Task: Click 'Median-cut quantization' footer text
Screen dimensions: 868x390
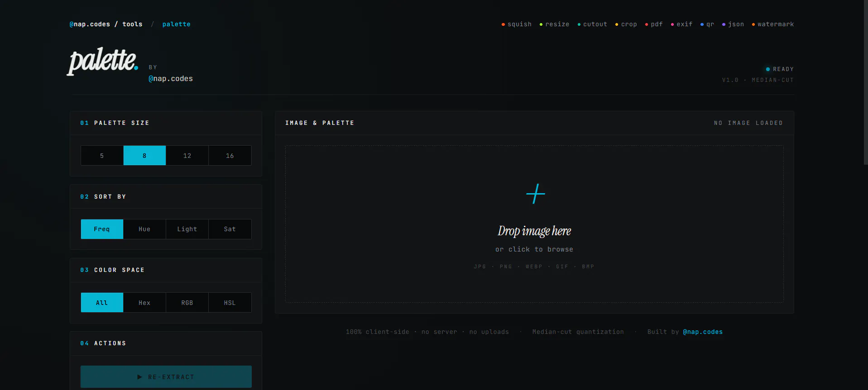Action: [578, 332]
